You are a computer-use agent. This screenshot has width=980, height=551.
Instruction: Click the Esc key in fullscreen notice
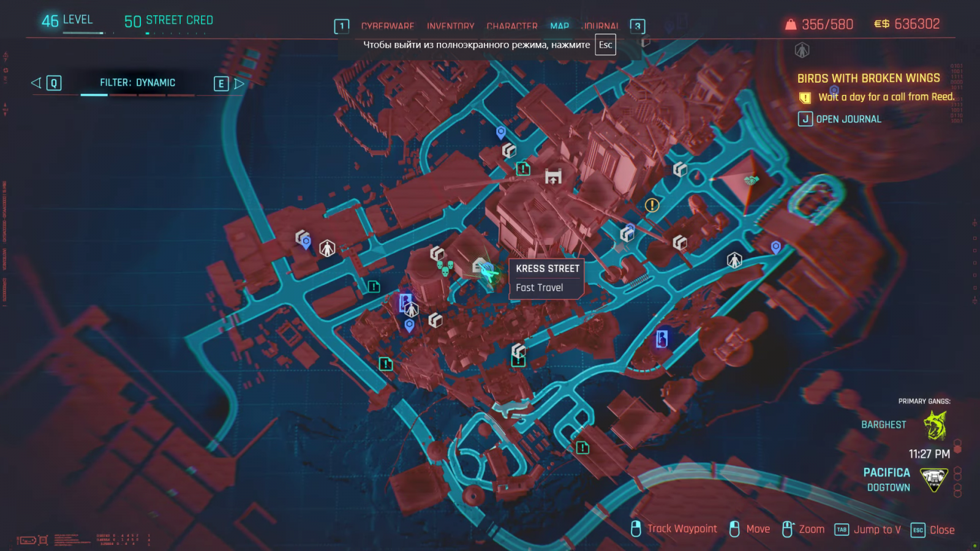click(x=606, y=45)
